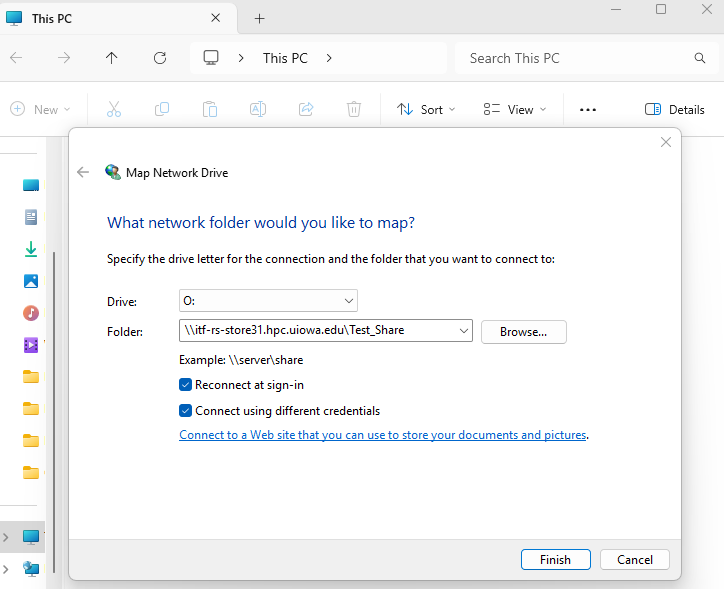Open the View dropdown menu

tap(515, 110)
